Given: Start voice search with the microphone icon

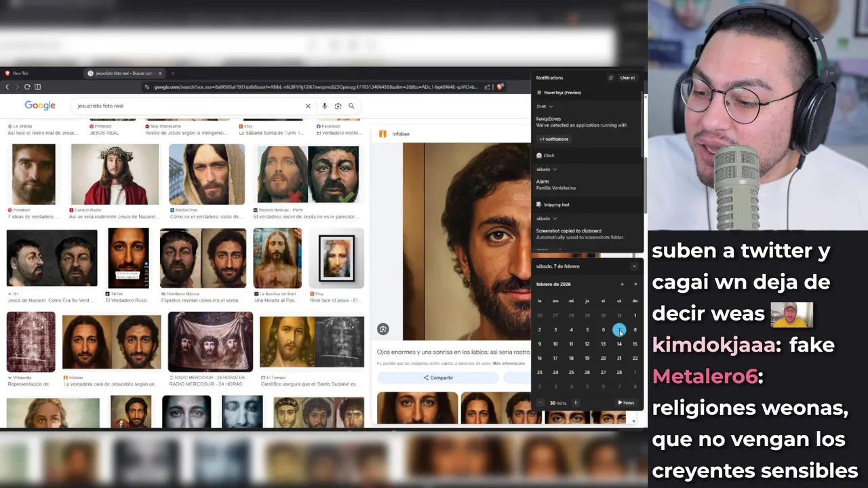Looking at the screenshot, I should [324, 106].
